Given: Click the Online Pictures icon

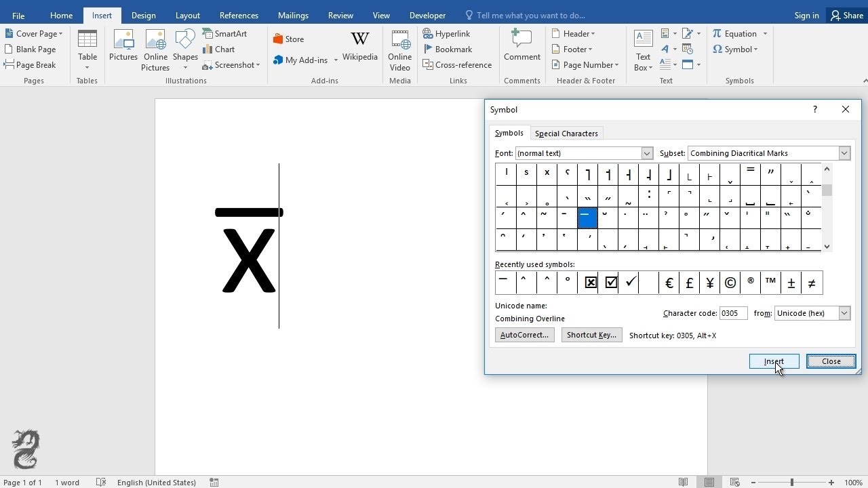Looking at the screenshot, I should pos(155,39).
